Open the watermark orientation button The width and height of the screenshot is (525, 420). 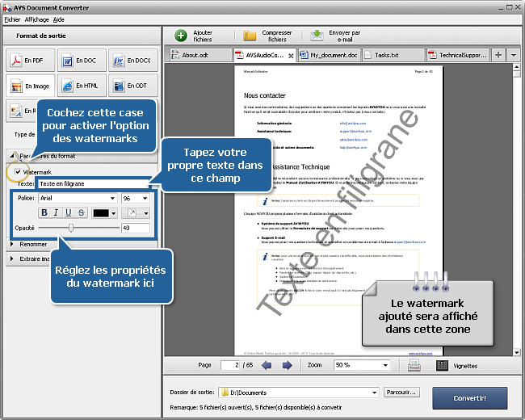pos(132,213)
